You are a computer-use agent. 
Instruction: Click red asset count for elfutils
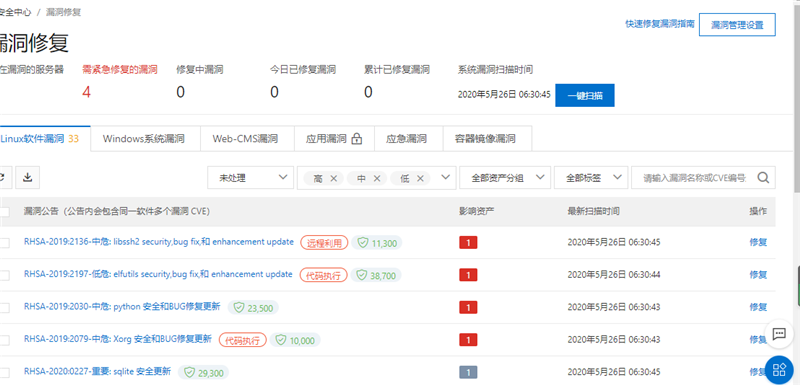tap(468, 275)
